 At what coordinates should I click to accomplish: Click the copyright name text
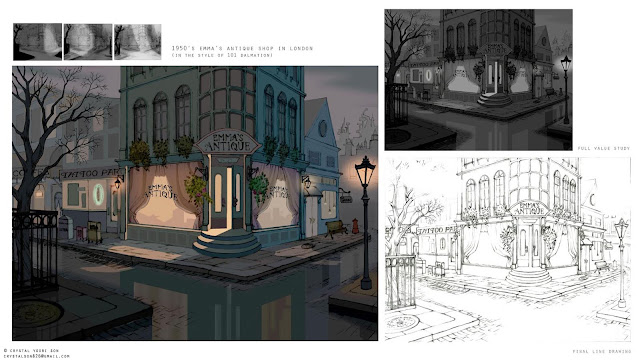coord(31,351)
